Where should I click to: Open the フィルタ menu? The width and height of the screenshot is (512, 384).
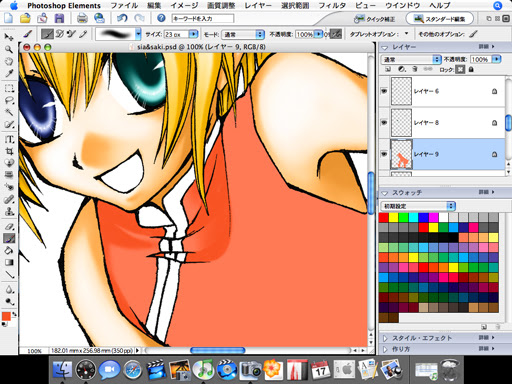[332, 6]
